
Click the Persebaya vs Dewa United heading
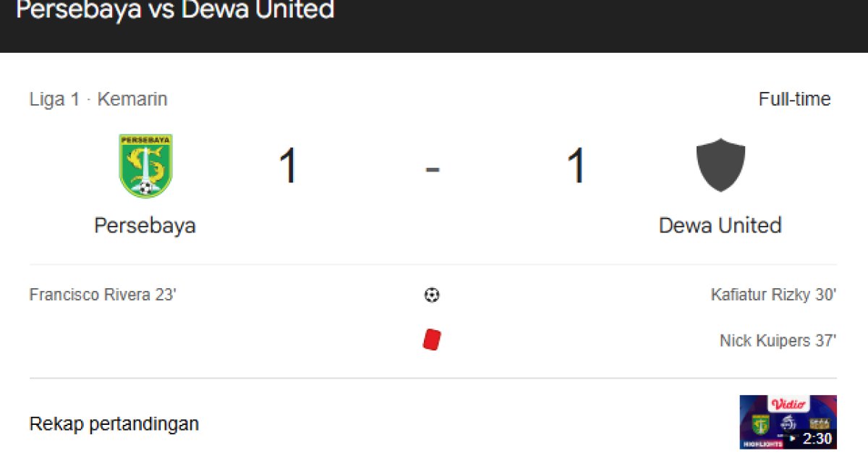(175, 10)
